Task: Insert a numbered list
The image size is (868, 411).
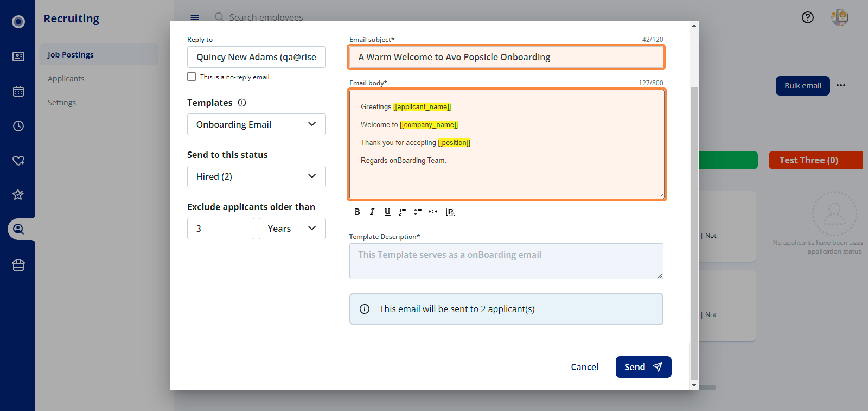Action: pos(402,211)
